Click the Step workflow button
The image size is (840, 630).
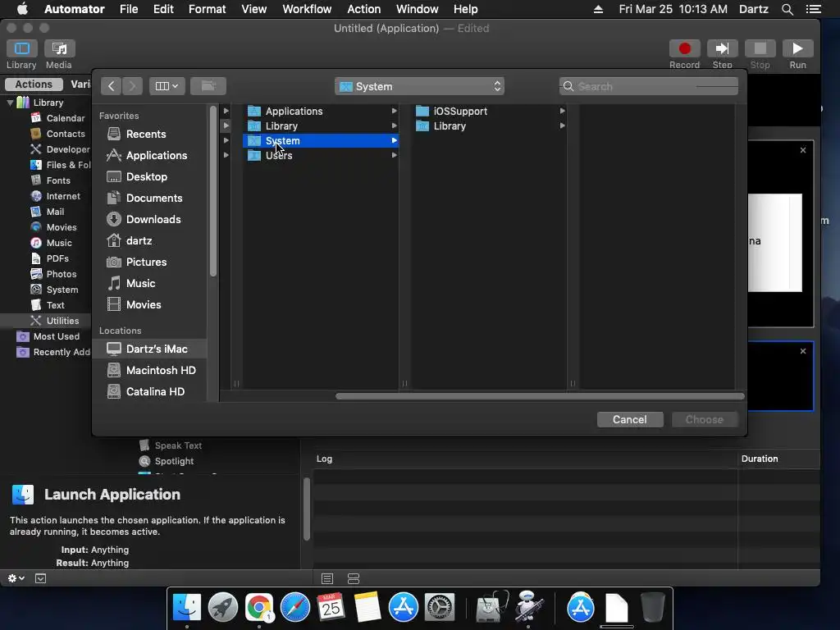point(722,48)
